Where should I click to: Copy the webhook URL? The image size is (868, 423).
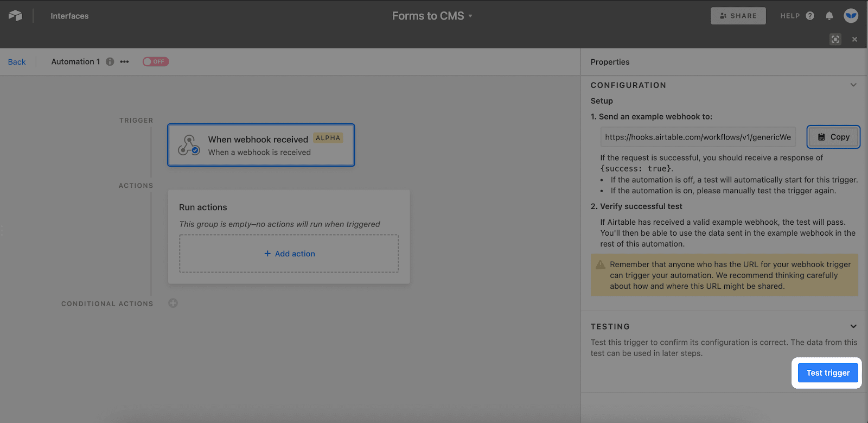click(x=833, y=137)
